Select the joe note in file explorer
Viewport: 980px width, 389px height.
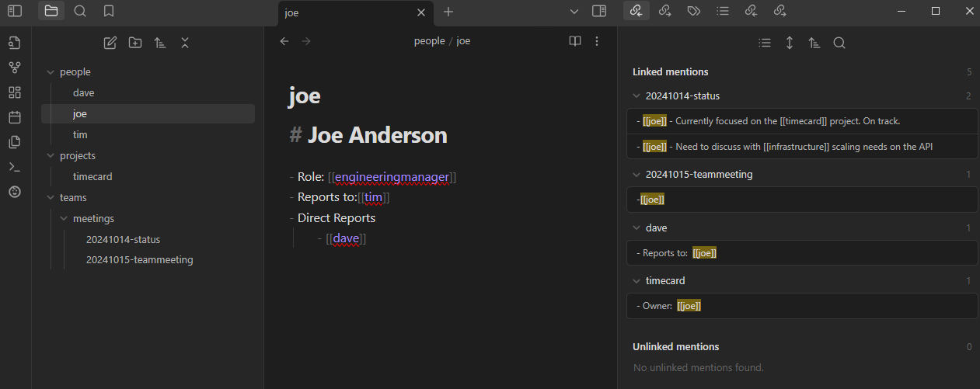pyautogui.click(x=148, y=114)
